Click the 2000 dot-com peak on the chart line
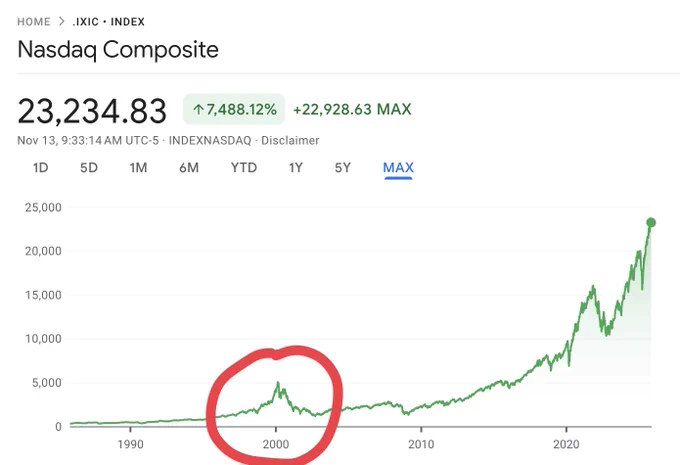 tap(278, 383)
